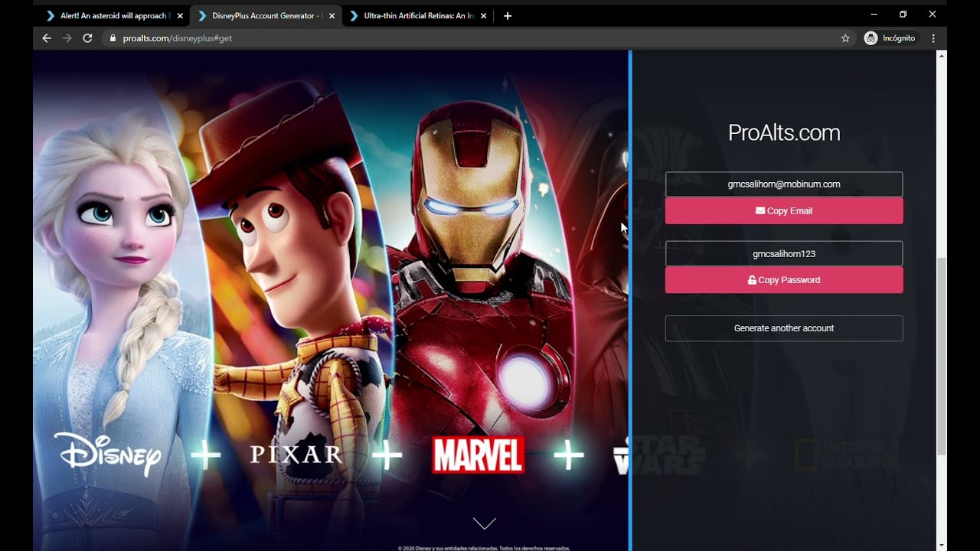
Task: Click the generated email field
Action: pyautogui.click(x=784, y=184)
